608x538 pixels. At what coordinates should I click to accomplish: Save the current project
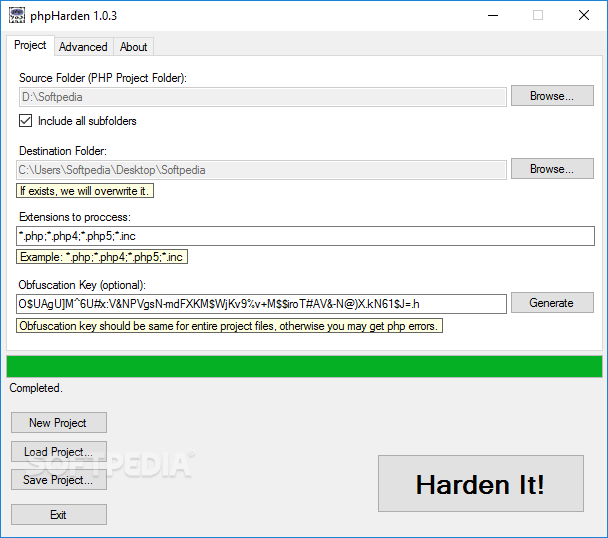coord(59,480)
